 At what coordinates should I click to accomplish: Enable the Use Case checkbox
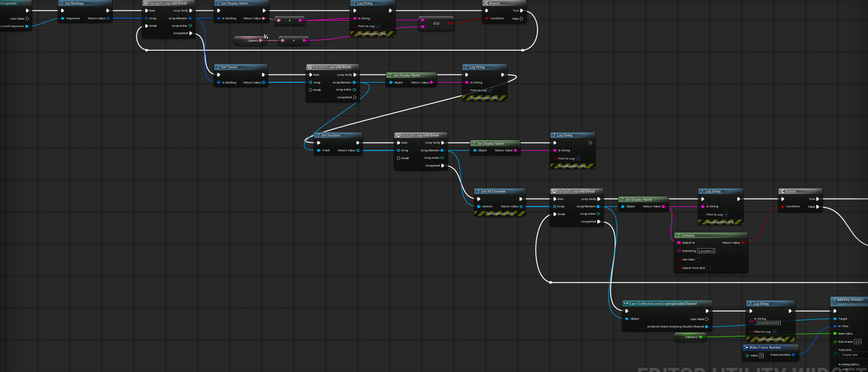(698, 260)
